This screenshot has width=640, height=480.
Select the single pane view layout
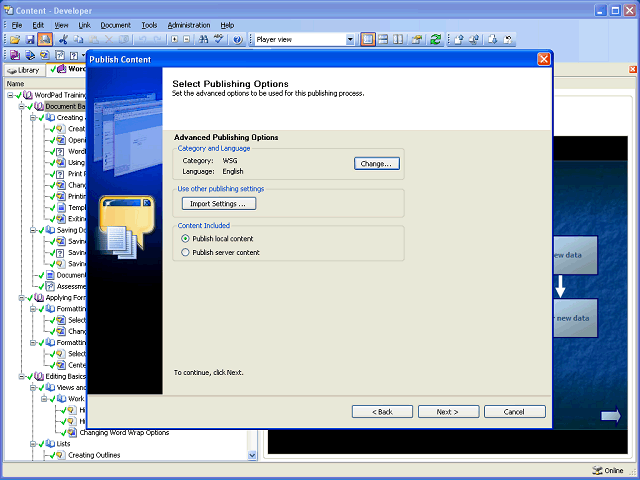coord(368,40)
